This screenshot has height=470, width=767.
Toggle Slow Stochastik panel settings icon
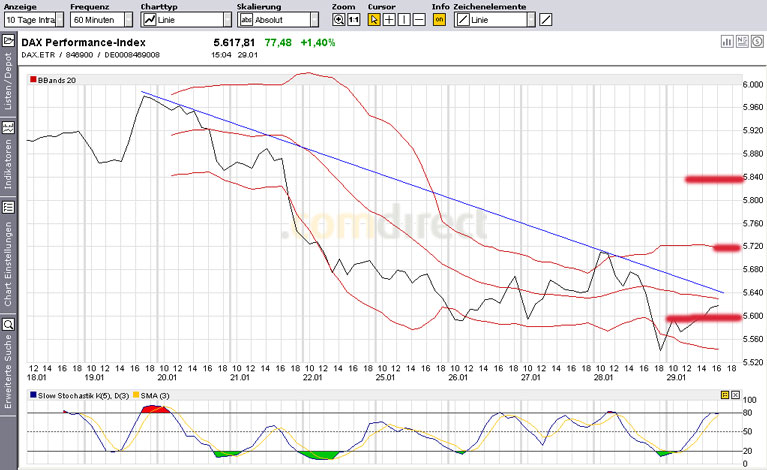coord(724,395)
